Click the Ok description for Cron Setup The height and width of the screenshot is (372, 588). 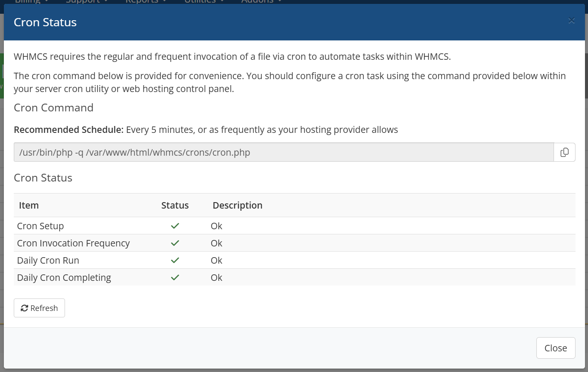point(217,226)
